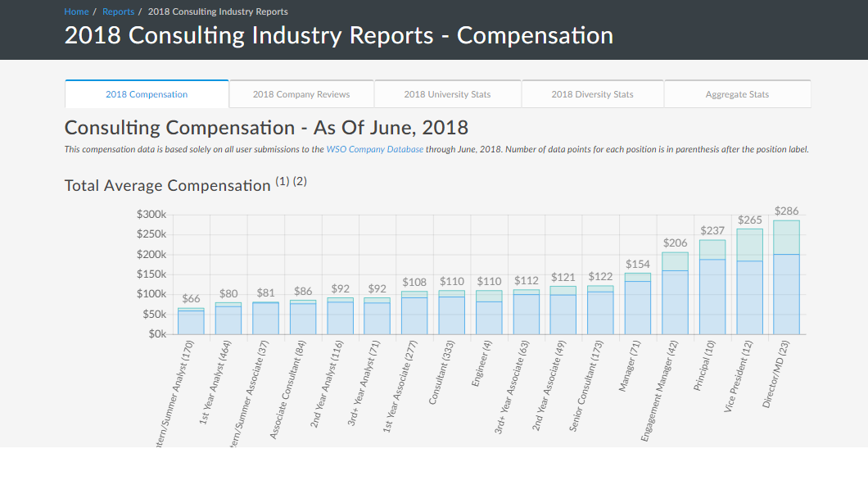Open the 2018 University Stats tab
This screenshot has height=503, width=868.
point(447,94)
